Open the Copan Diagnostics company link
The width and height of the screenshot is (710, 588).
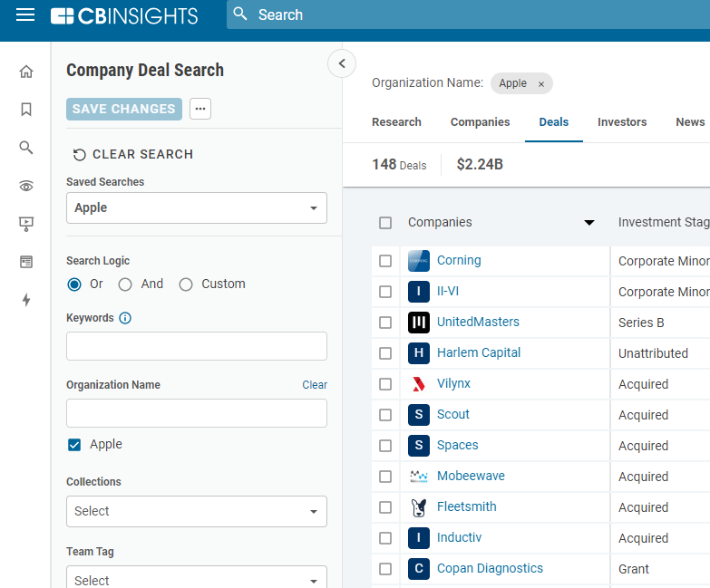pos(490,569)
